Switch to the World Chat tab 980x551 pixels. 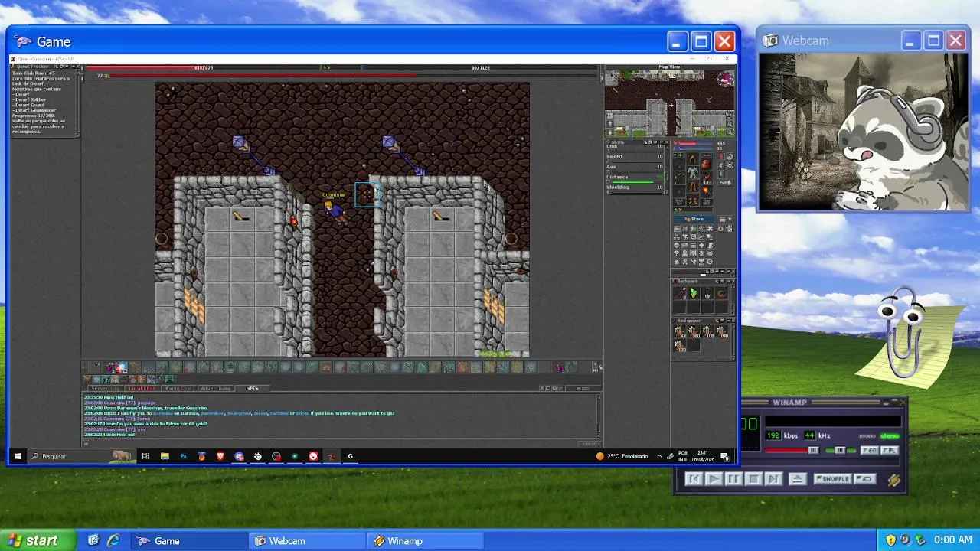pyautogui.click(x=178, y=389)
